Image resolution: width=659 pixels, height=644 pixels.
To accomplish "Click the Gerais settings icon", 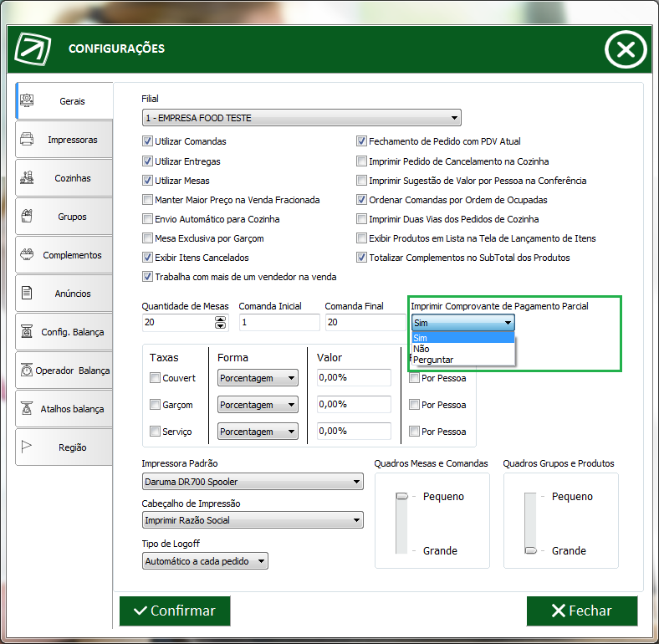I will pyautogui.click(x=27, y=100).
